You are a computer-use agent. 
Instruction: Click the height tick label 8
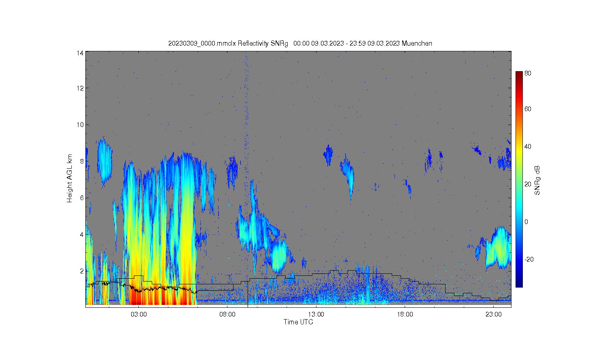click(82, 161)
